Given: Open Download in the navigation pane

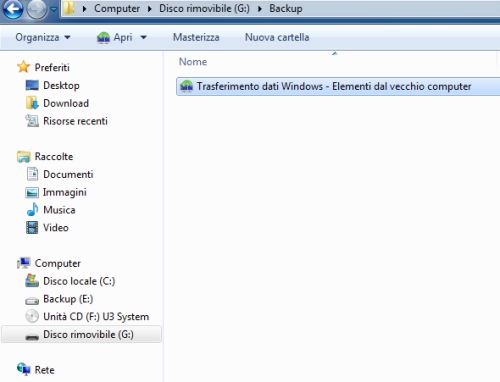Looking at the screenshot, I should tap(66, 103).
